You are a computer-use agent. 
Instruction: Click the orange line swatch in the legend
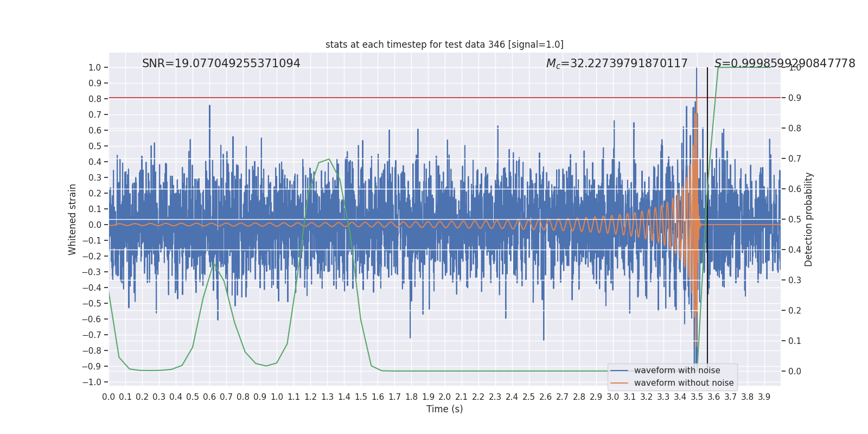point(619,383)
